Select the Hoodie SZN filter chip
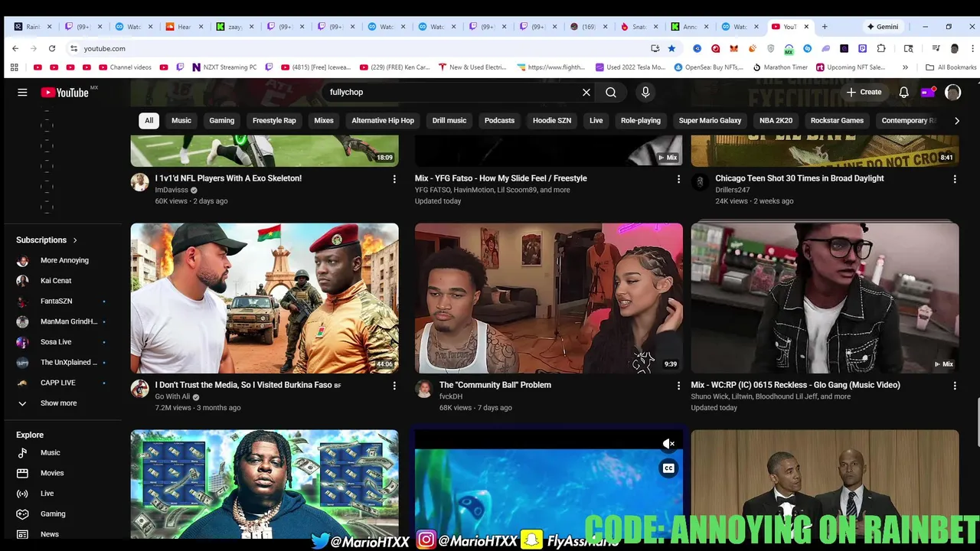 click(552, 120)
